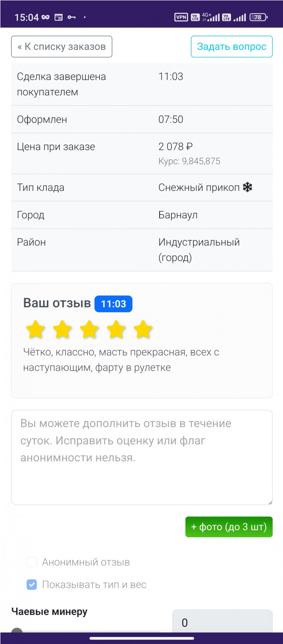The width and height of the screenshot is (283, 644).
Task: Click the snowflake icon beside Снежный прикоп
Action: [x=248, y=188]
